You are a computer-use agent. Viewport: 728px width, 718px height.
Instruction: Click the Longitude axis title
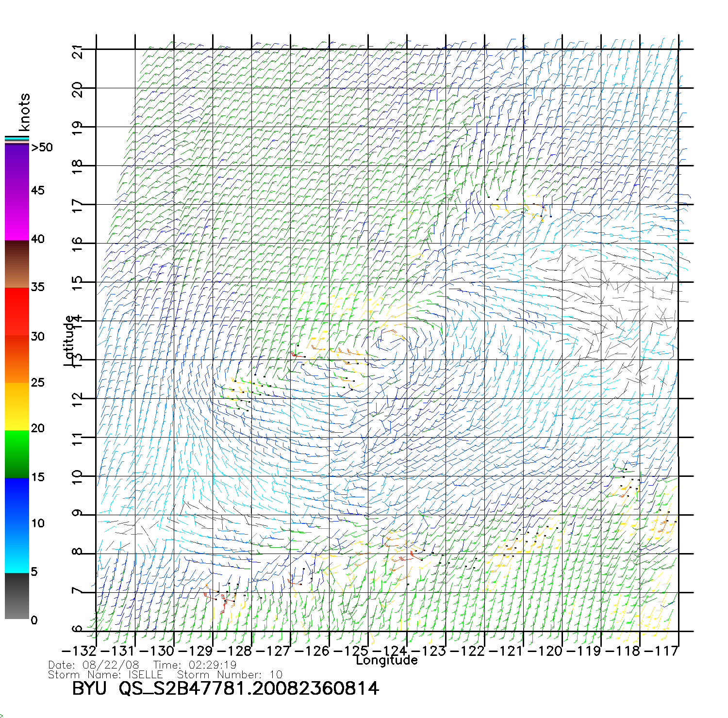[386, 660]
